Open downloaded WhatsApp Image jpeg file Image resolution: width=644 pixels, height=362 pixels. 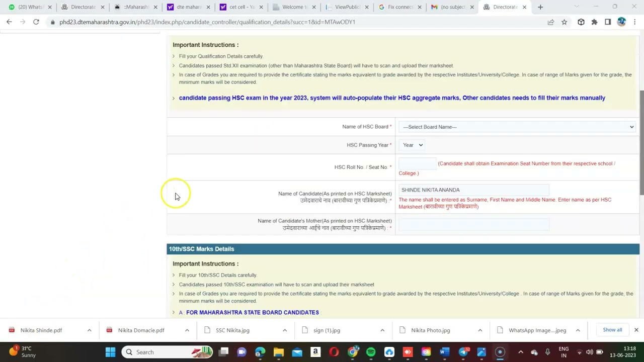pyautogui.click(x=537, y=330)
